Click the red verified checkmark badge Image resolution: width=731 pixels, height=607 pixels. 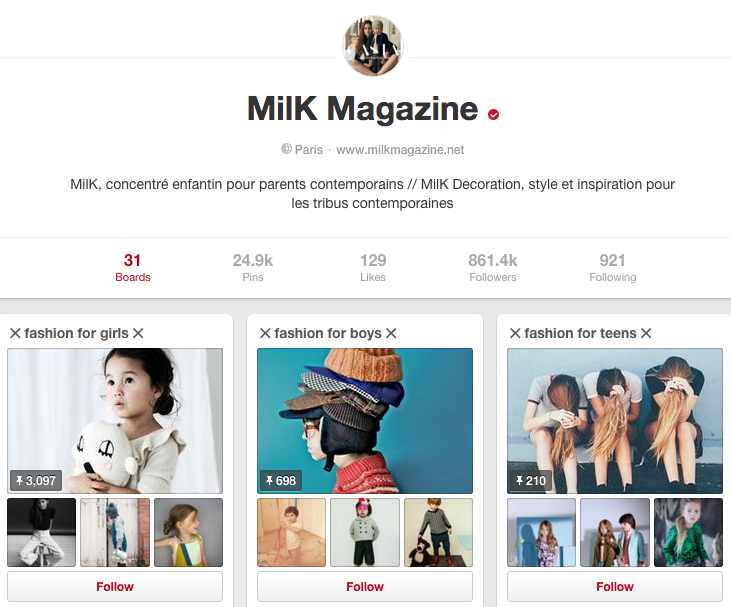(493, 114)
